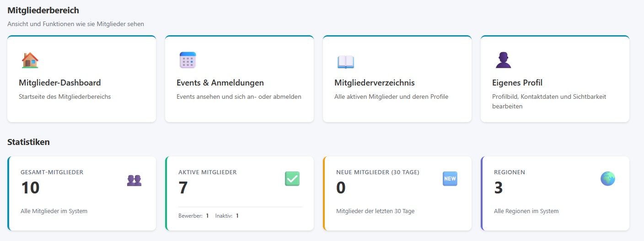Click the two-people icon in Gesamt-Mitglieder card

pyautogui.click(x=134, y=180)
